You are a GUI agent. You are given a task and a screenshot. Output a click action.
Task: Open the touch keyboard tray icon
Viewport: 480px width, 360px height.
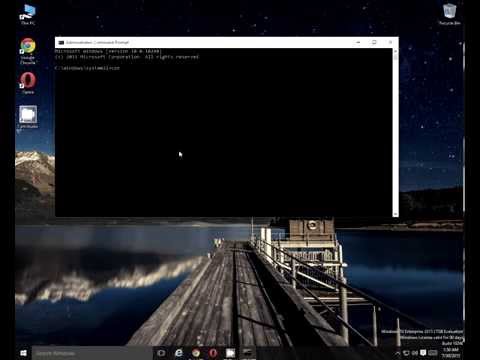pyautogui.click(x=433, y=353)
